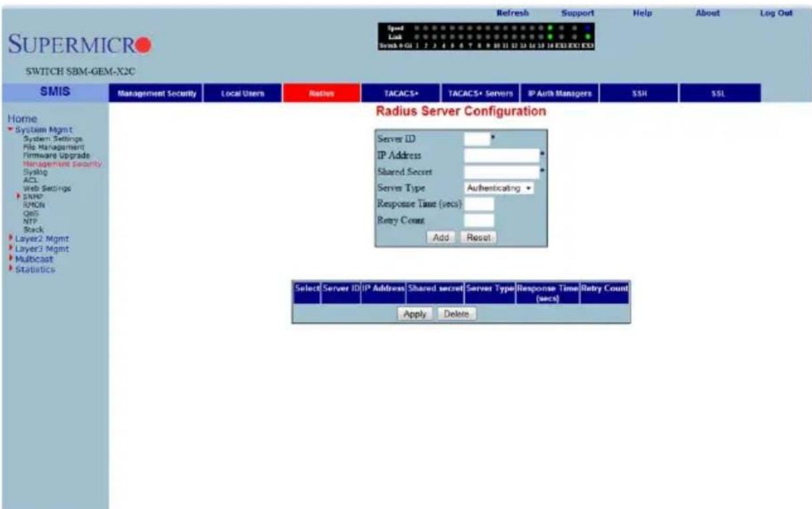Click the Shared Secret input field
This screenshot has height=509, width=812.
tap(502, 172)
